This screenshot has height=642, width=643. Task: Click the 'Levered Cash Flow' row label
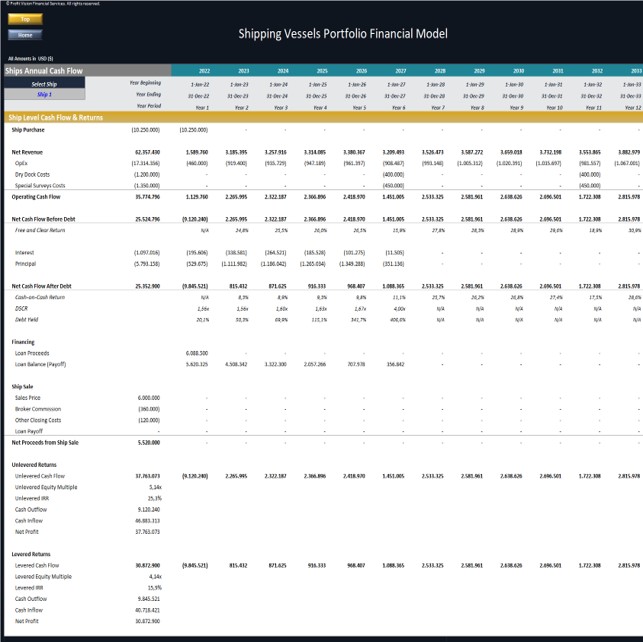pos(37,565)
